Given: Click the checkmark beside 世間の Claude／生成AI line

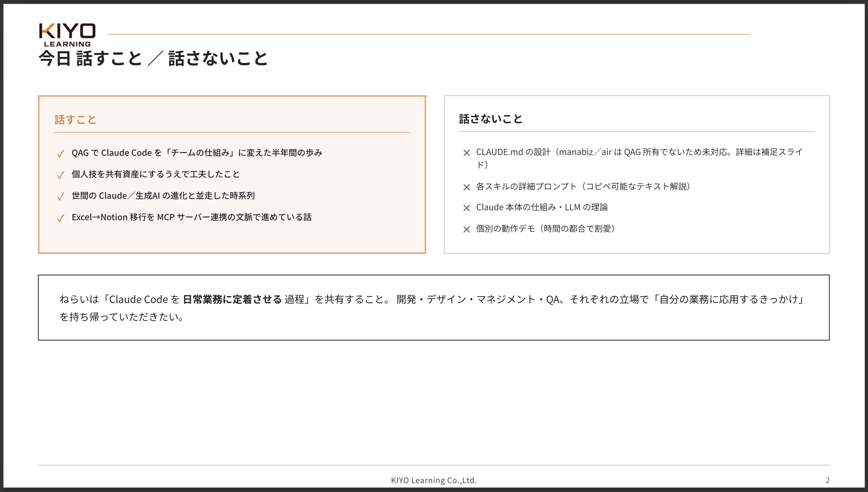Looking at the screenshot, I should pyautogui.click(x=61, y=197).
